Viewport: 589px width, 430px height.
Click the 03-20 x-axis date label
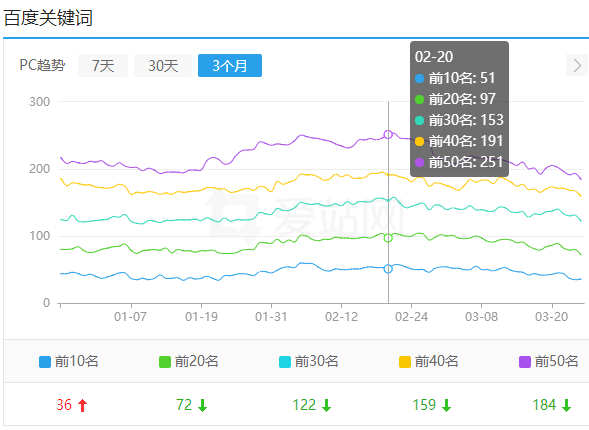pyautogui.click(x=551, y=317)
